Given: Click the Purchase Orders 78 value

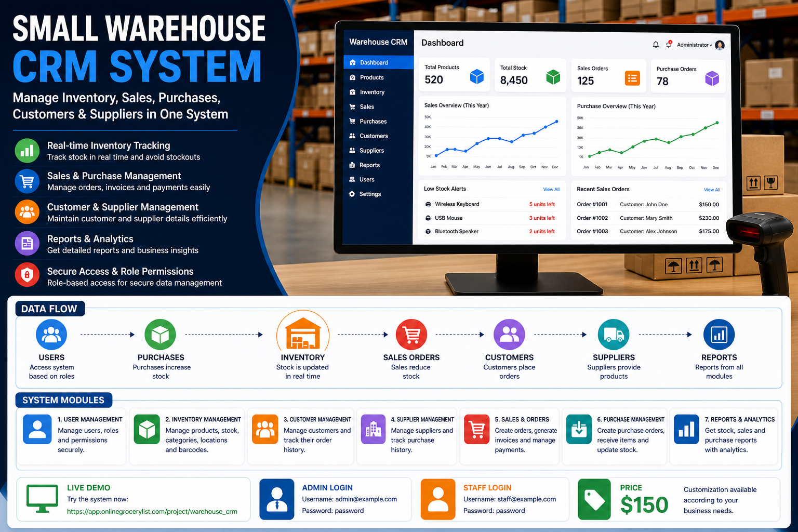Looking at the screenshot, I should (x=662, y=82).
